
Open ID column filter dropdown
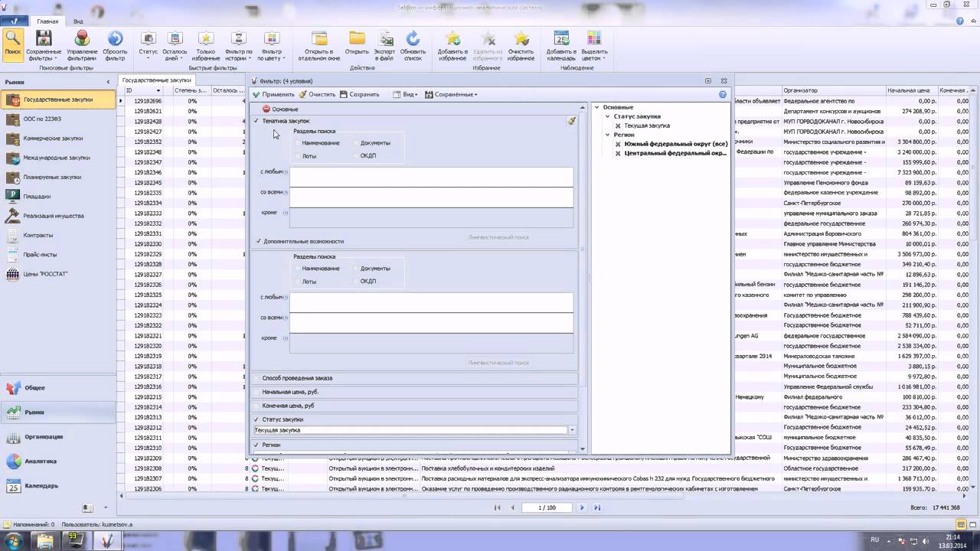[x=158, y=90]
